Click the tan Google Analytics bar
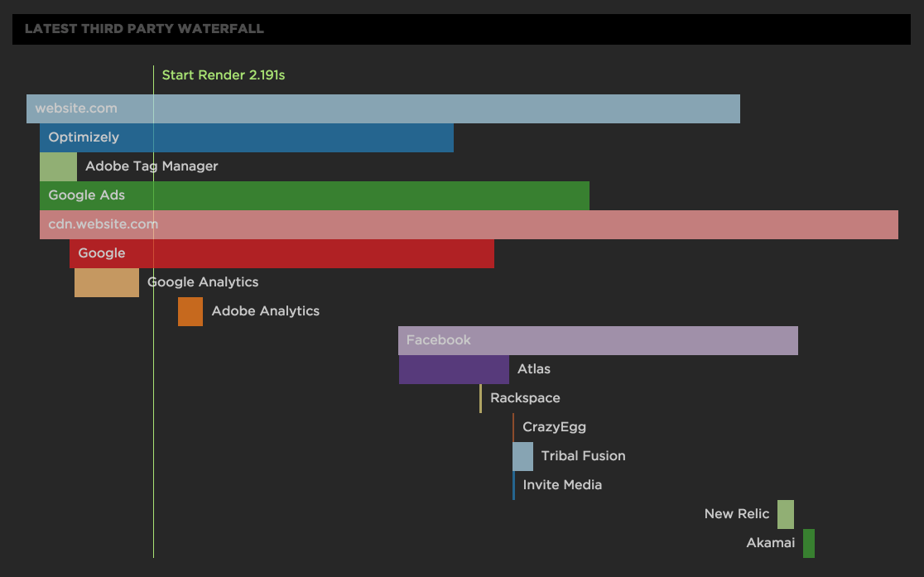 (x=106, y=282)
